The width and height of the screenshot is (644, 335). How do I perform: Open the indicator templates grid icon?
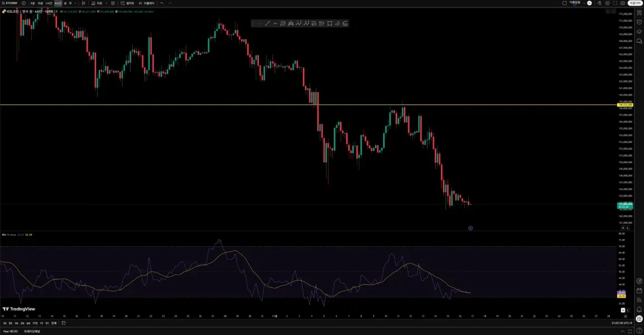click(113, 3)
